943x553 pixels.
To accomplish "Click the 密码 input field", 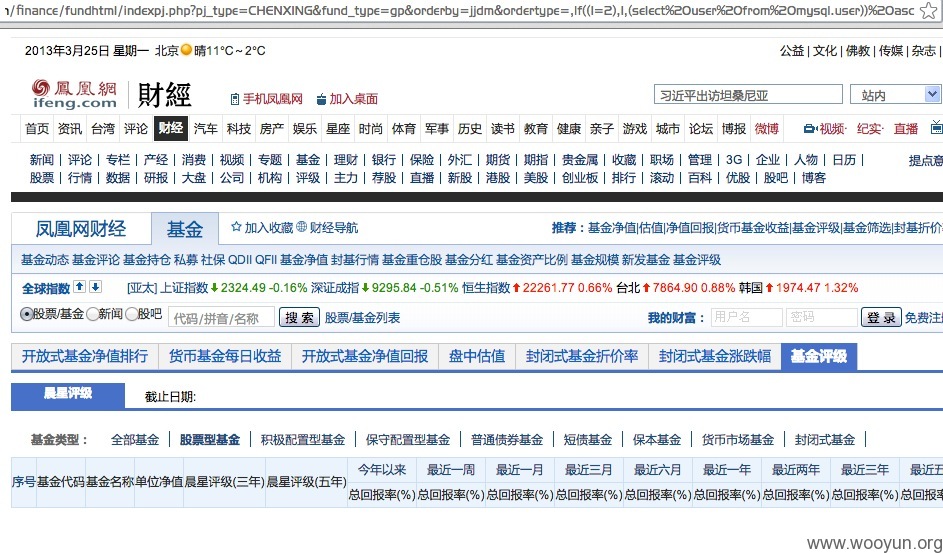I will [822, 317].
